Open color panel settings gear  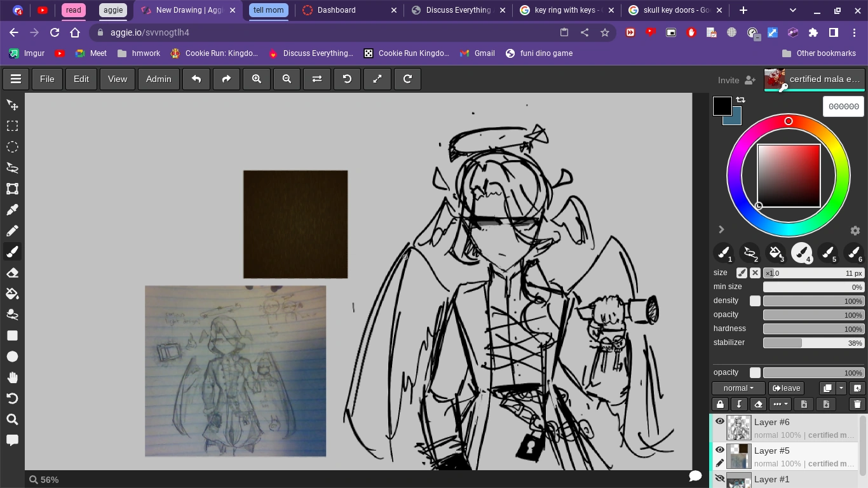pyautogui.click(x=855, y=230)
